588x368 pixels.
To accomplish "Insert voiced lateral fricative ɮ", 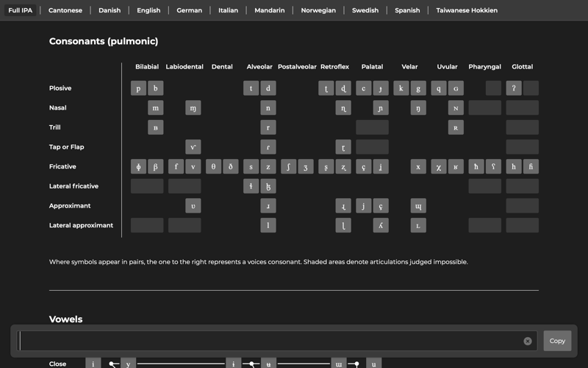I will click(268, 186).
